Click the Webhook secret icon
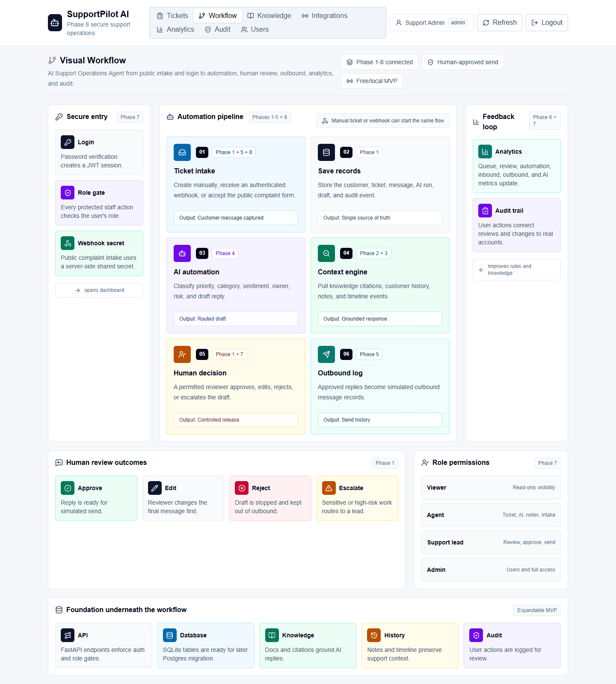 (68, 243)
